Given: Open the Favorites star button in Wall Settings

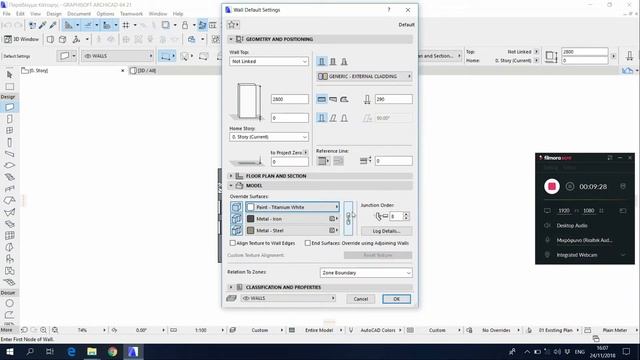Looking at the screenshot, I should click(x=233, y=25).
